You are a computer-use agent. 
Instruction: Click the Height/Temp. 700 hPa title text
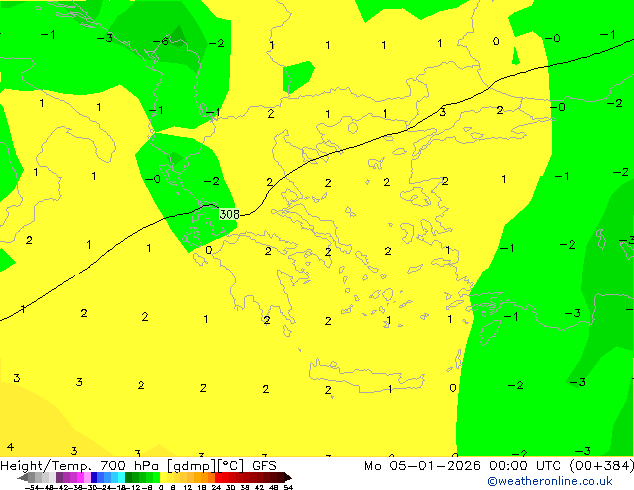pyautogui.click(x=80, y=466)
